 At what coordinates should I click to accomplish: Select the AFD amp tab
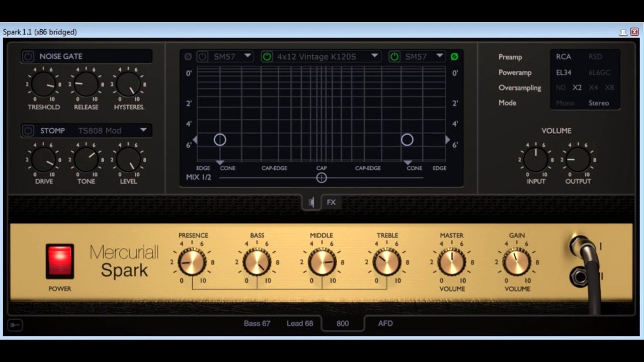click(385, 323)
